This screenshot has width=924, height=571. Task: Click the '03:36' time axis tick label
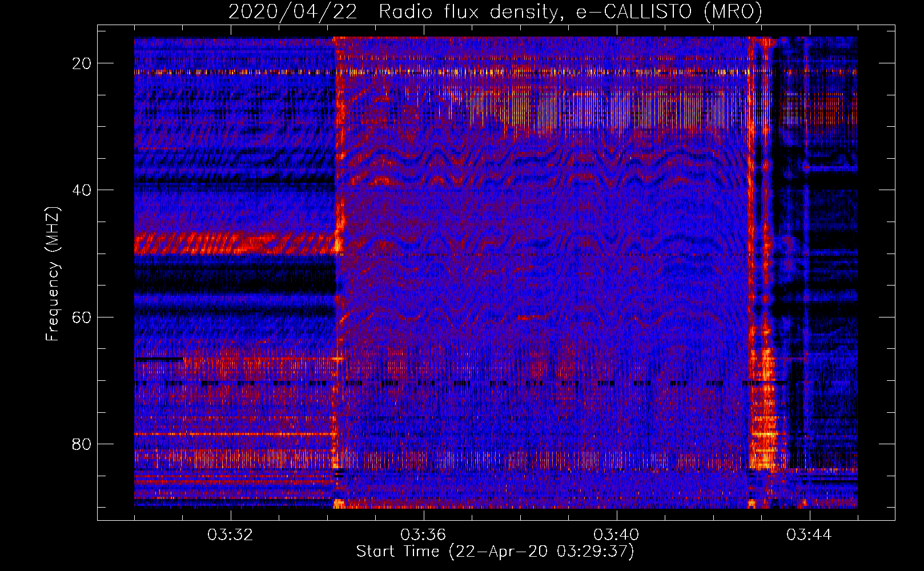[423, 535]
